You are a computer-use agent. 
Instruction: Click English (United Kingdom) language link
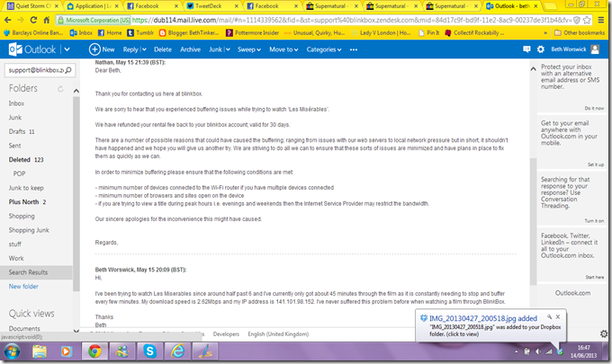pyautogui.click(x=278, y=334)
